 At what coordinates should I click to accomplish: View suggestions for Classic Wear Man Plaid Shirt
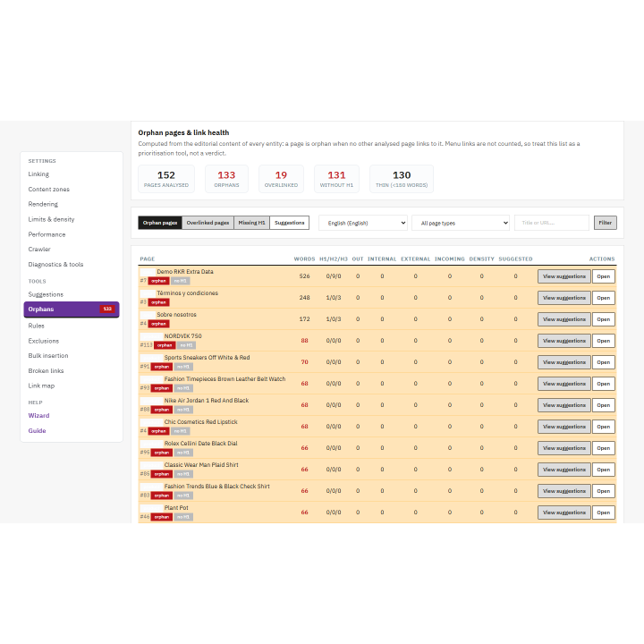pos(563,470)
